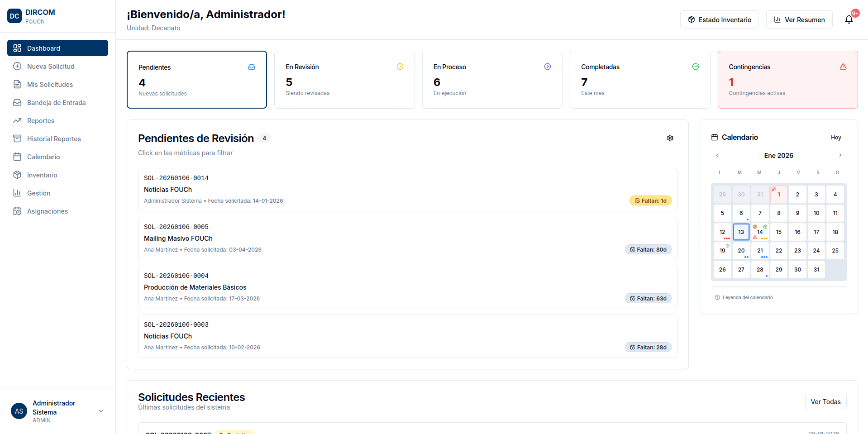Open request SOL-20260106-0005 Mailing Masivo FOUCh
Viewport: 868px width, 434px height.
408,238
